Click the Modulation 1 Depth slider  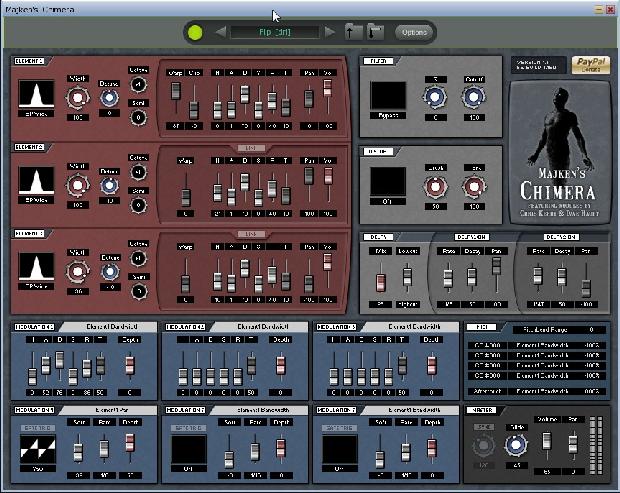click(x=129, y=365)
